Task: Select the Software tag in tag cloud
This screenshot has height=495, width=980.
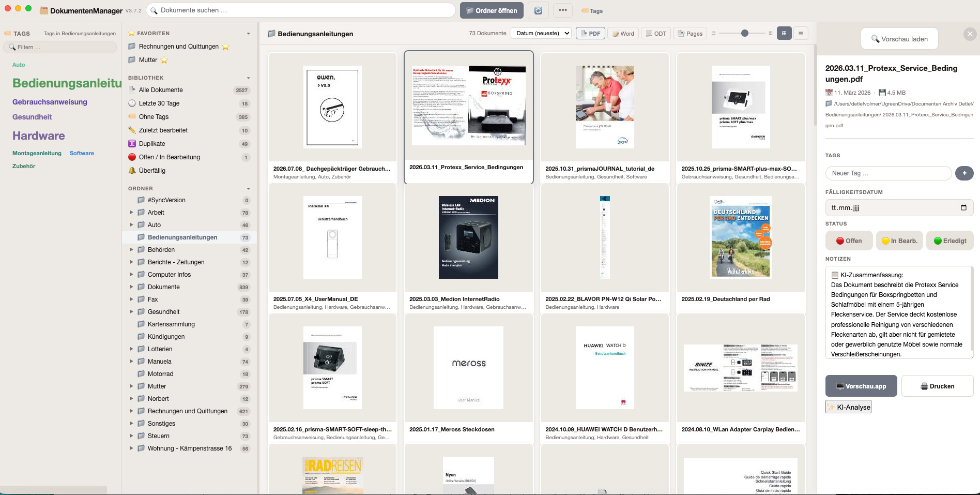Action: pos(82,153)
